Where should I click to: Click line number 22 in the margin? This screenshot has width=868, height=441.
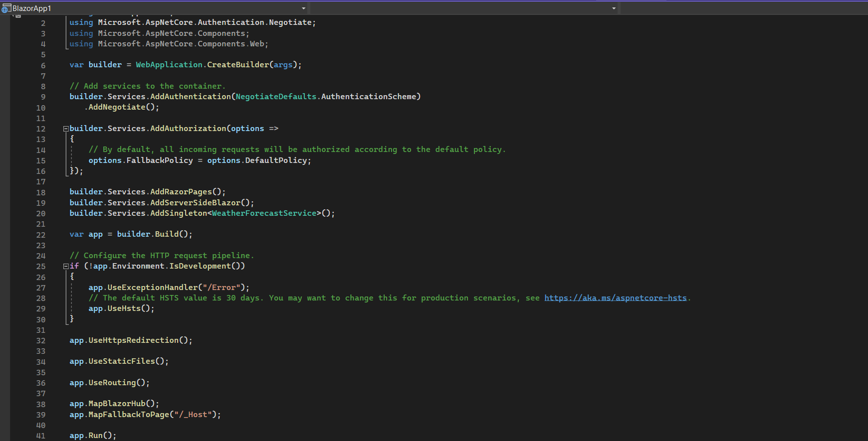[x=41, y=235]
